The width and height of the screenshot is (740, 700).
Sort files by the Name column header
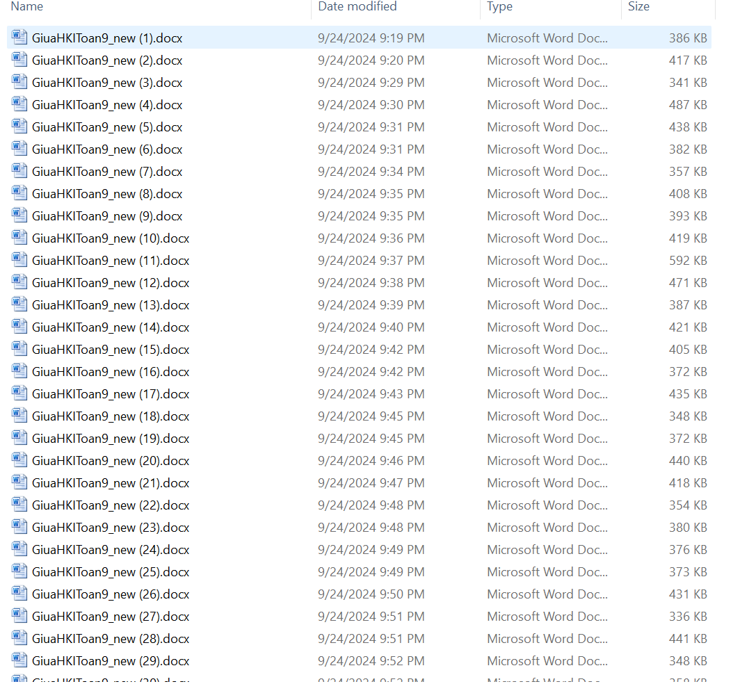pos(27,7)
